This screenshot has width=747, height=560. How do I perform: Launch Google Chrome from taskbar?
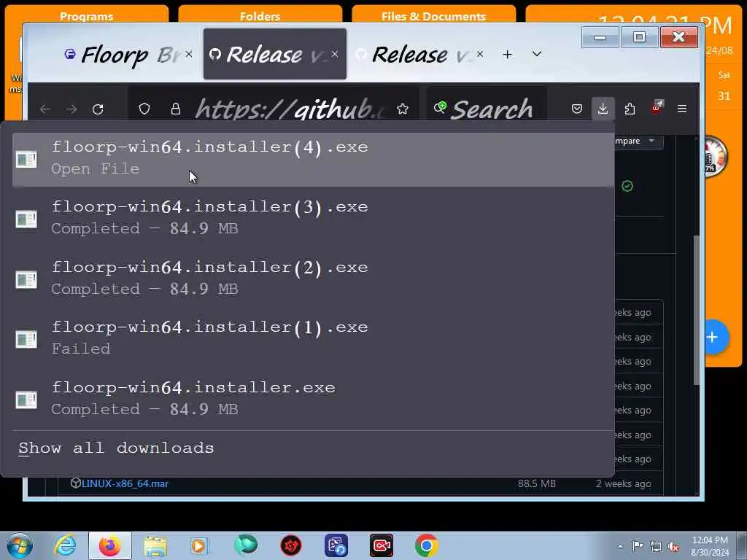[426, 545]
